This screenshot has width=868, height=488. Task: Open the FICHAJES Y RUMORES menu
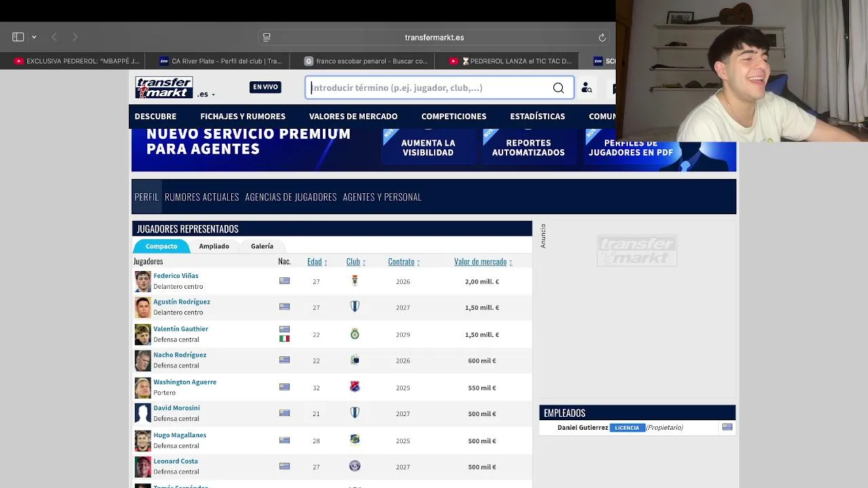pos(243,116)
